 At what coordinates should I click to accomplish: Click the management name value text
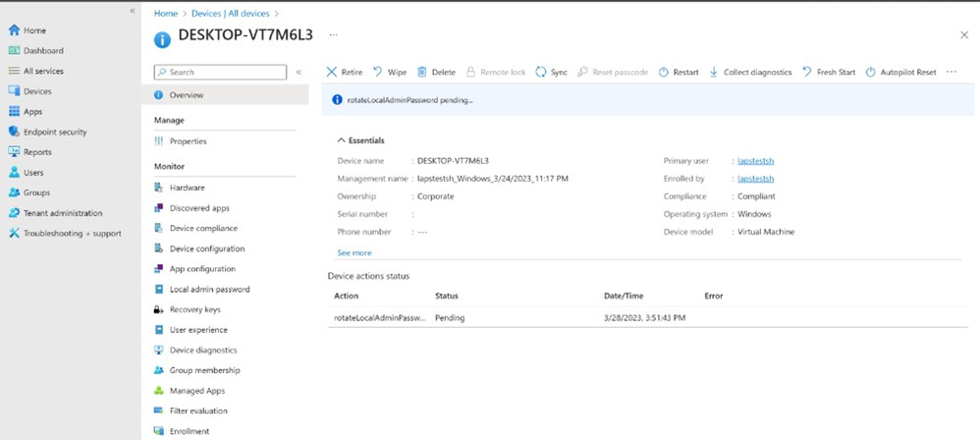(x=493, y=179)
